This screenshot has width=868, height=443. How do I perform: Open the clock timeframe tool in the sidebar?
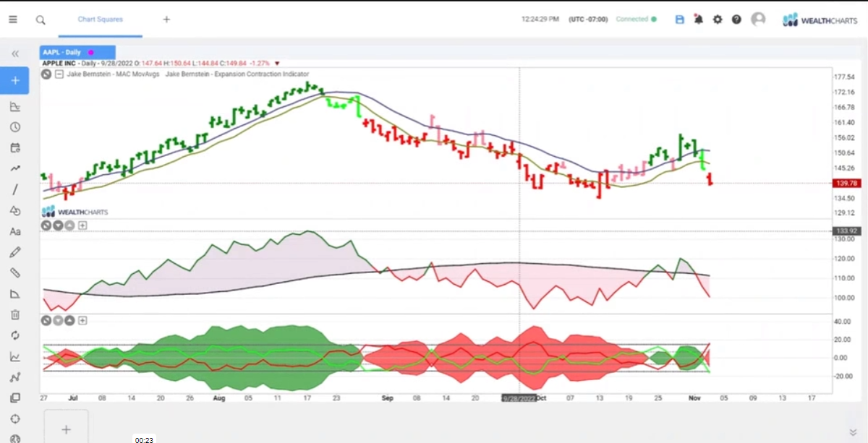pos(14,127)
